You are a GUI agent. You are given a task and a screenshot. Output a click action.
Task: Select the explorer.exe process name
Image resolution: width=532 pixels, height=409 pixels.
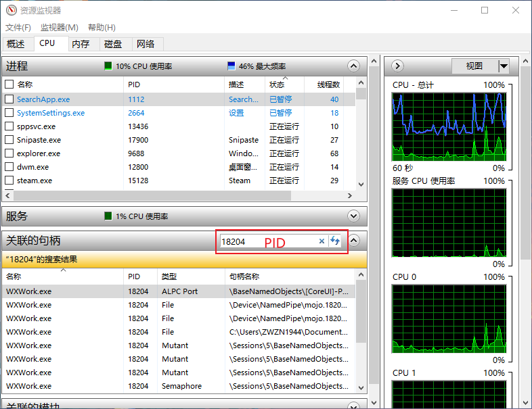coord(39,153)
